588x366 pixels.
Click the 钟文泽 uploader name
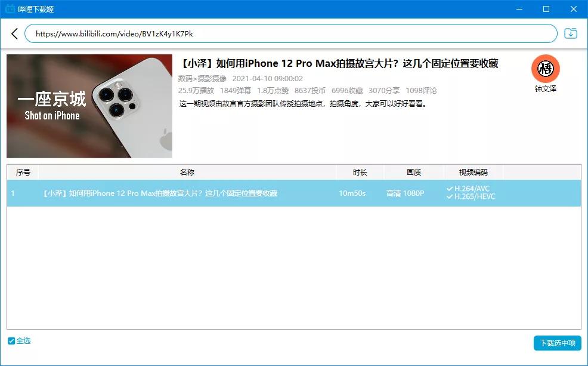545,88
